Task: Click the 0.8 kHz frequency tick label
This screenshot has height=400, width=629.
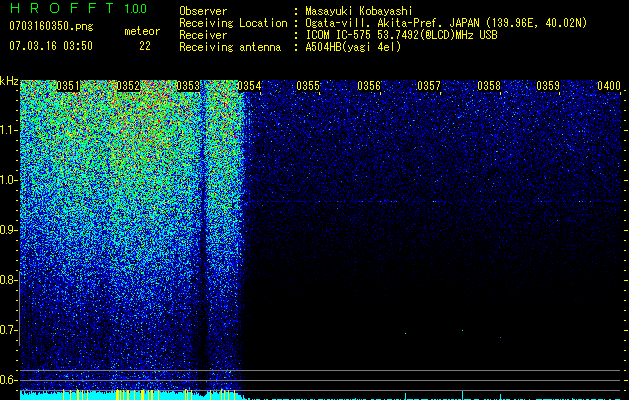Action: (x=9, y=280)
